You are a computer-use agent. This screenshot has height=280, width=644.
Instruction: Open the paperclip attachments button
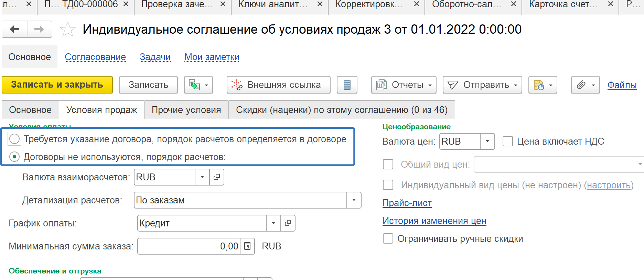coord(585,85)
